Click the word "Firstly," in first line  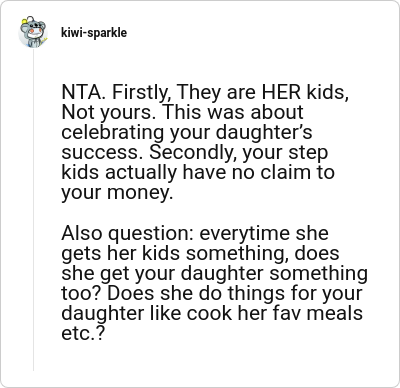141,93
